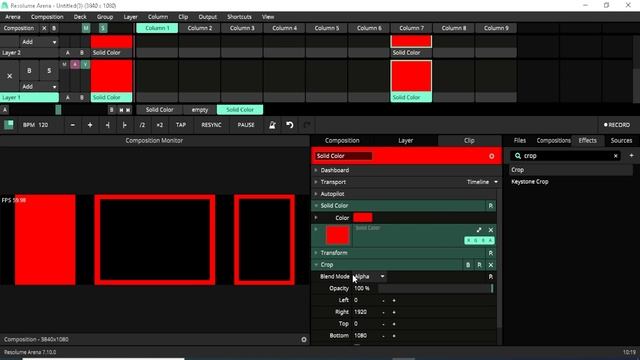Open the Timeline transport mode dropdown
640x360 pixels.
tap(482, 182)
